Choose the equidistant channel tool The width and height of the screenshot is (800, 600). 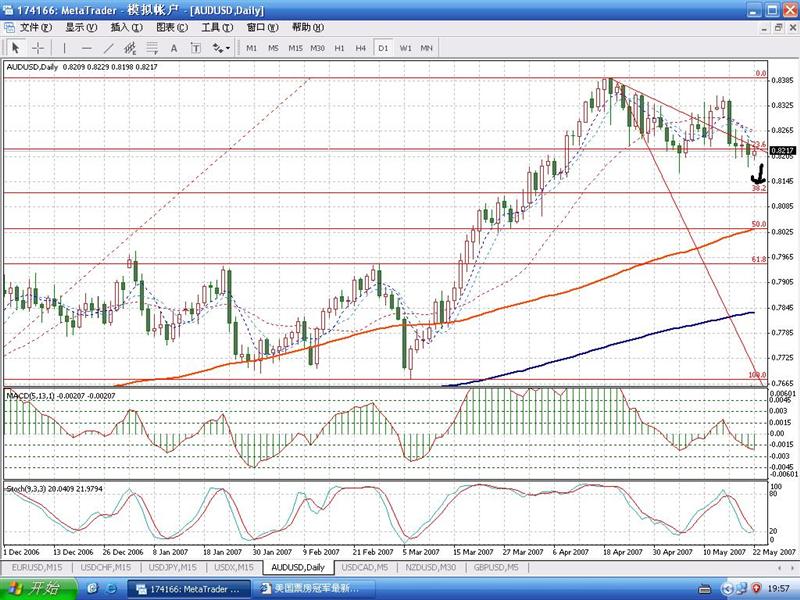pos(130,48)
